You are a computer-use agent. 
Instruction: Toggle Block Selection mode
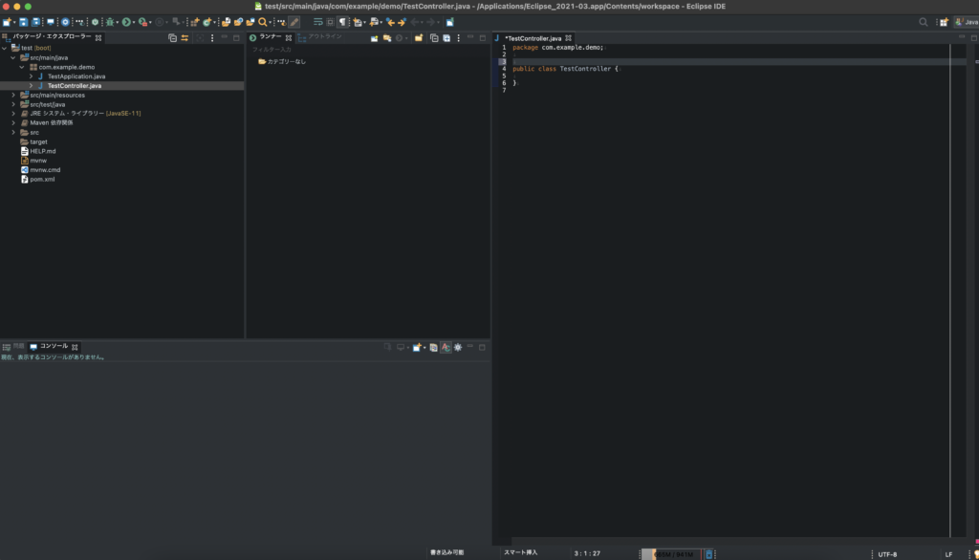coord(330,22)
